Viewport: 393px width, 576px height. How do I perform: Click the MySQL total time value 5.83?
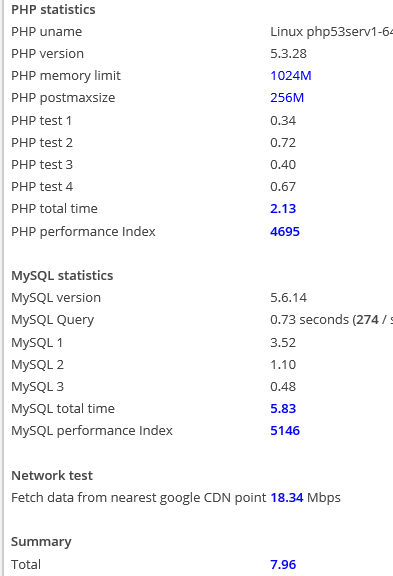click(x=283, y=408)
